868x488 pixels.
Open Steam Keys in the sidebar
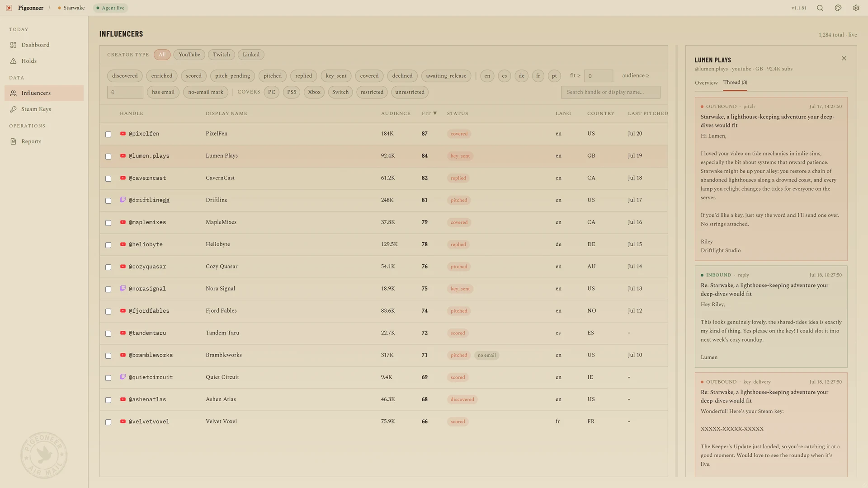click(x=44, y=109)
